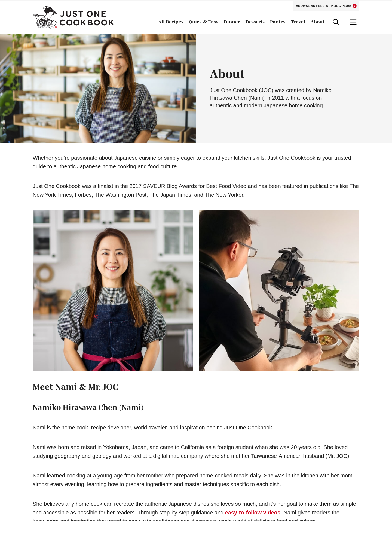Viewport: 392px width, 545px height.
Task: Open the Mr. JOC filming photo
Action: [279, 290]
